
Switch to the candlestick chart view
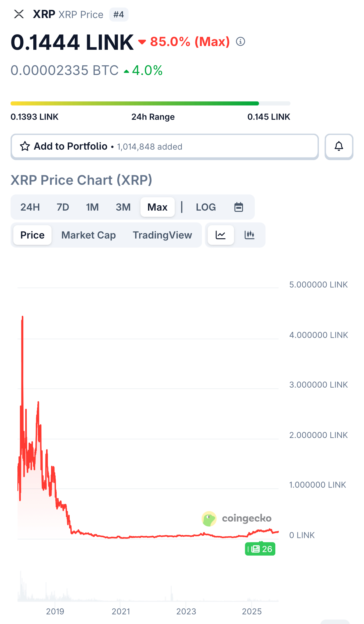click(250, 235)
